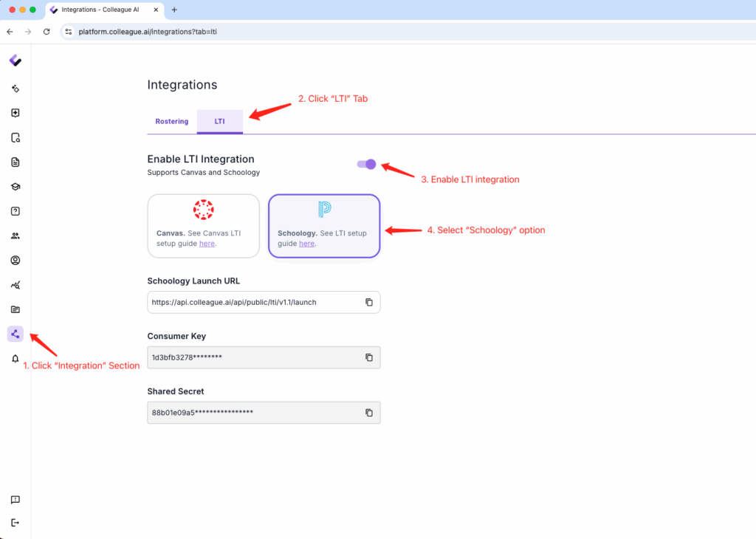
Task: Click the graduation cap icon in sidebar
Action: tap(16, 187)
